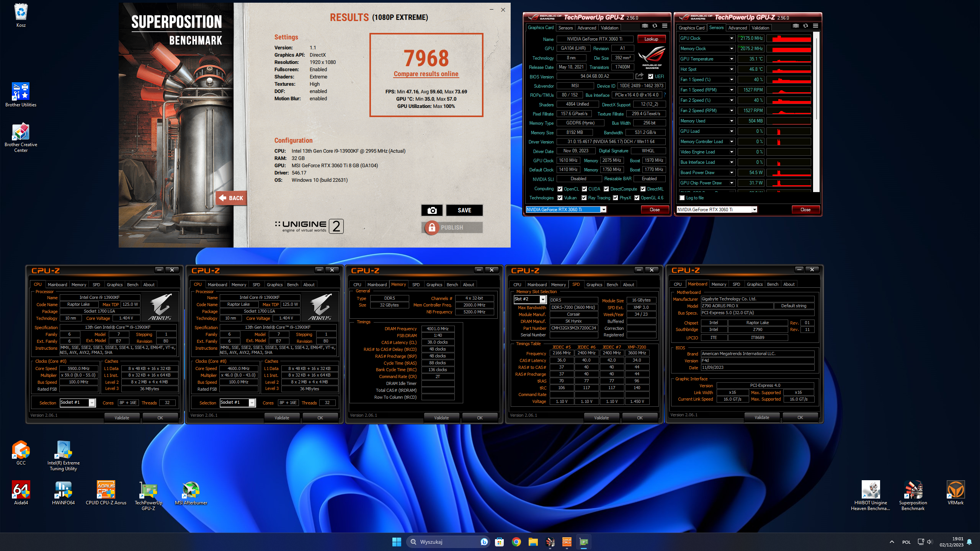
Task: Open hamburger menu in GPU-Z Sensors window
Action: pos(816,26)
